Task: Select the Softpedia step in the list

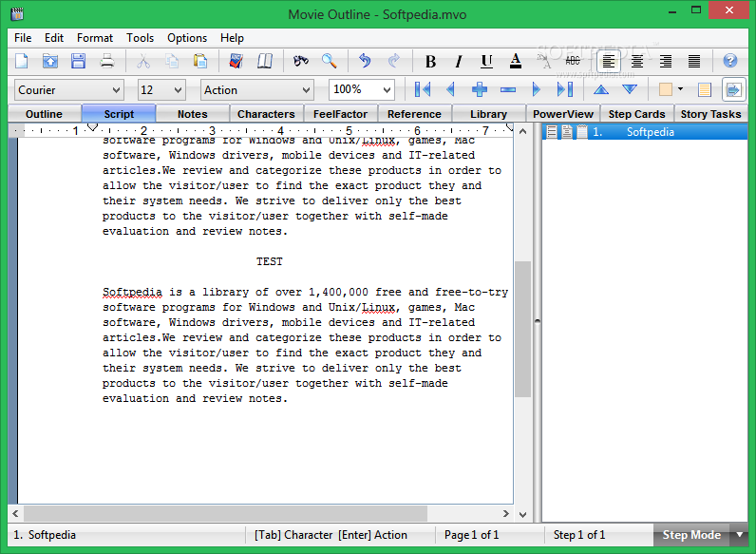Action: pyautogui.click(x=645, y=132)
